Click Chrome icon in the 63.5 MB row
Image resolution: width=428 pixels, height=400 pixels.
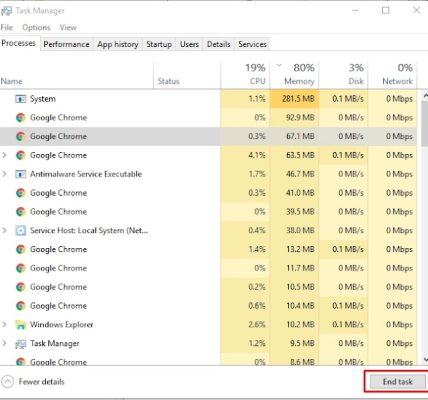pos(21,155)
